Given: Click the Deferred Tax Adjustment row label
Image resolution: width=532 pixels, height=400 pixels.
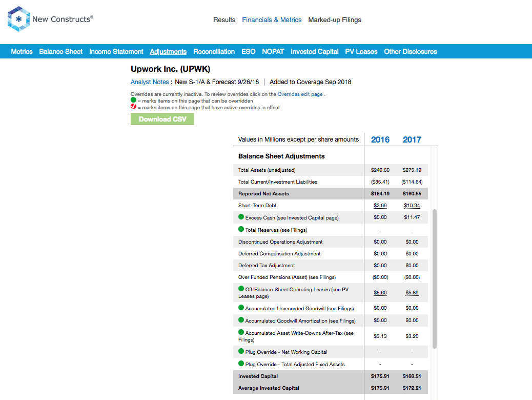Looking at the screenshot, I should click(x=267, y=266).
